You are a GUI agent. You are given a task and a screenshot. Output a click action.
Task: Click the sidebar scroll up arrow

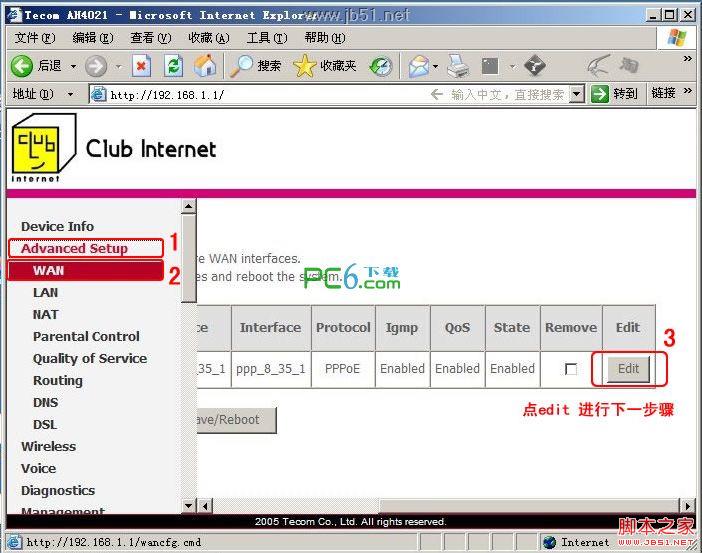(188, 206)
